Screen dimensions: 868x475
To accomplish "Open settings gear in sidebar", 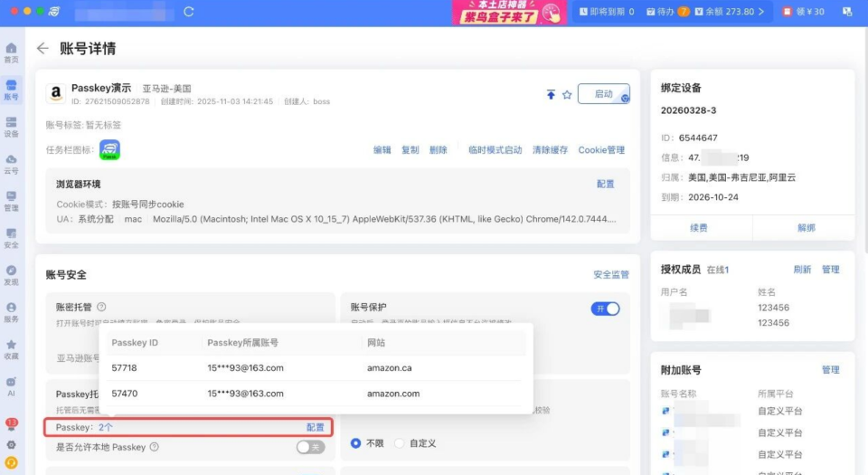I will pyautogui.click(x=11, y=444).
